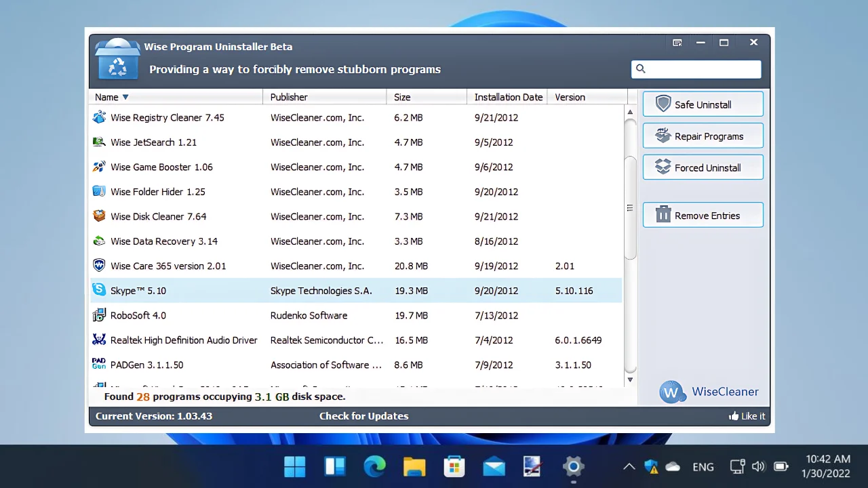Click the volume speaker tray icon

tap(758, 466)
